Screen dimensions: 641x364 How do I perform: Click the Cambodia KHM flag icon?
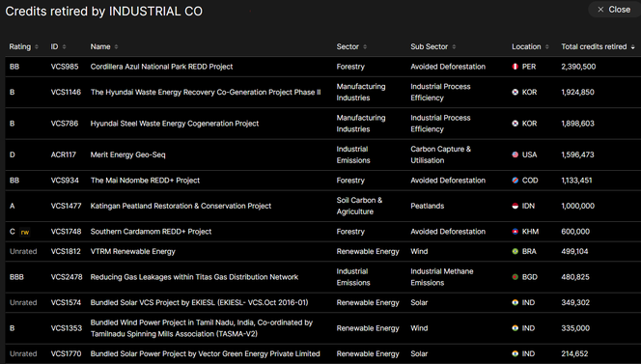516,232
